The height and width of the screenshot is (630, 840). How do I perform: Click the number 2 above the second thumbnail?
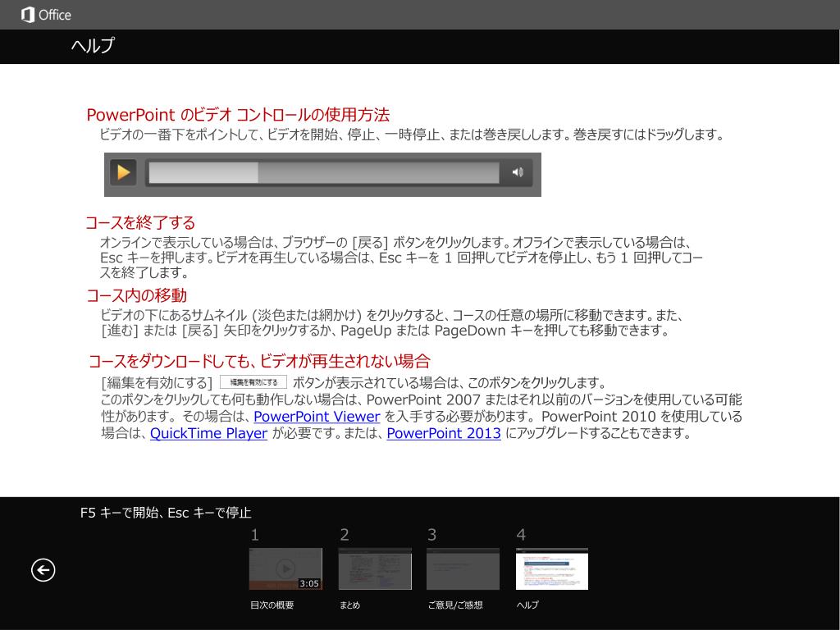click(x=345, y=535)
